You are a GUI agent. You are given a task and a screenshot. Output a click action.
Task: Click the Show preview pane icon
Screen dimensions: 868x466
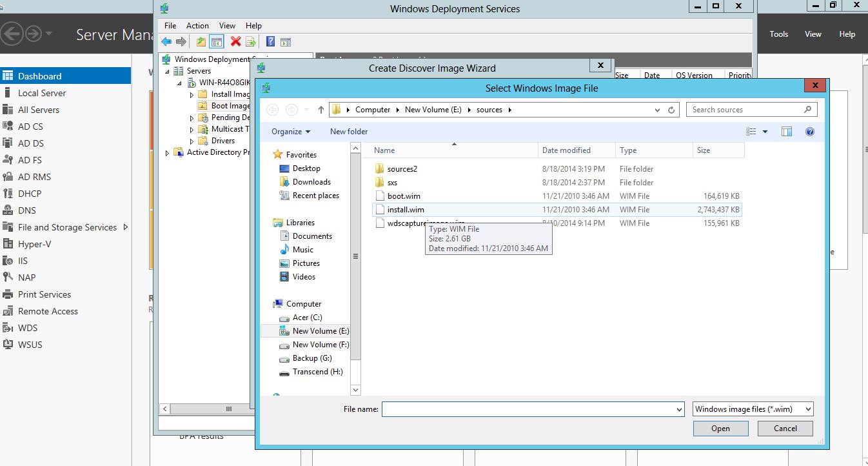pos(787,132)
